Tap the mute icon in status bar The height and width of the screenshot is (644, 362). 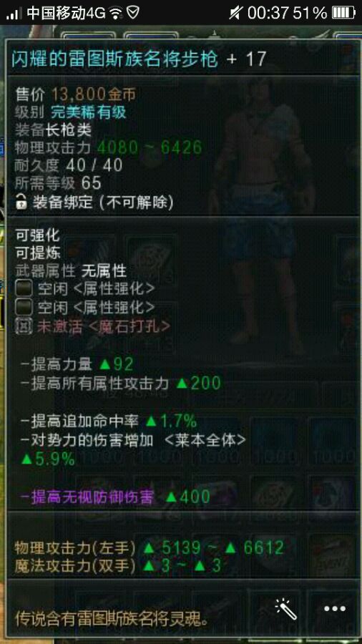point(235,13)
